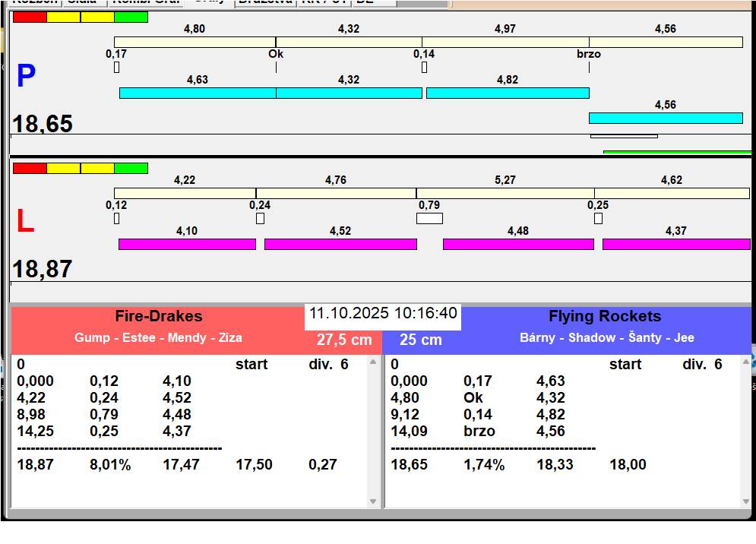This screenshot has width=756, height=544.
Task: Click the green light in the P lane
Action: tap(131, 17)
